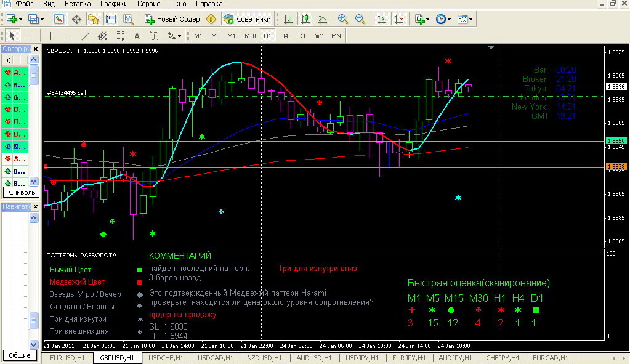
Task: Select the vertical line drawing tool
Action: point(50,36)
